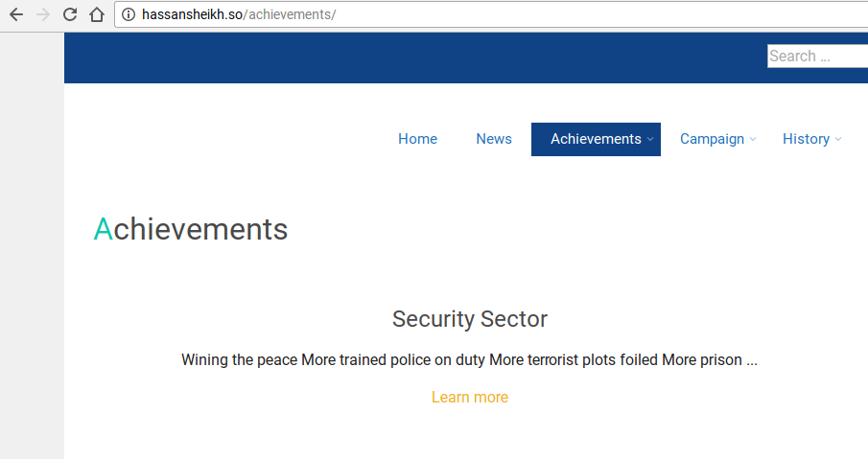Expand the History submenu chevron
The height and width of the screenshot is (459, 868).
[x=838, y=140]
